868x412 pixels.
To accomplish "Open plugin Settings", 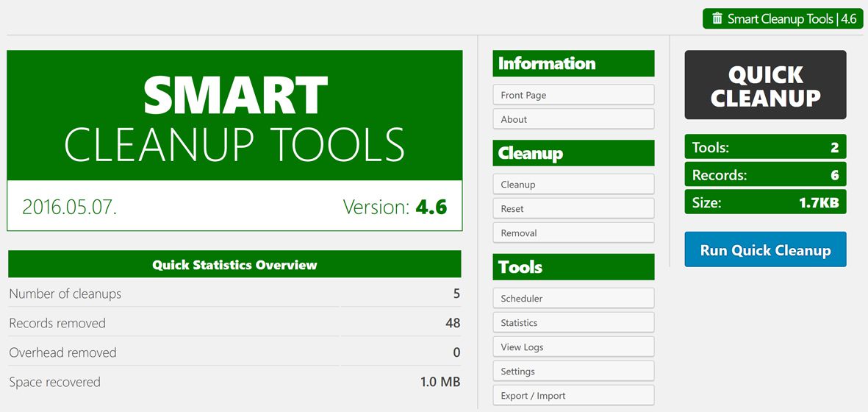I will pos(573,372).
